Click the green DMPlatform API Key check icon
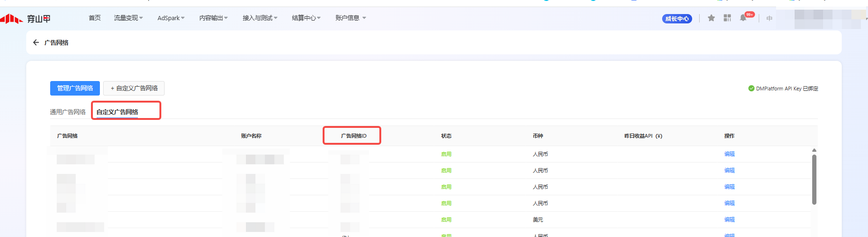 coord(751,89)
